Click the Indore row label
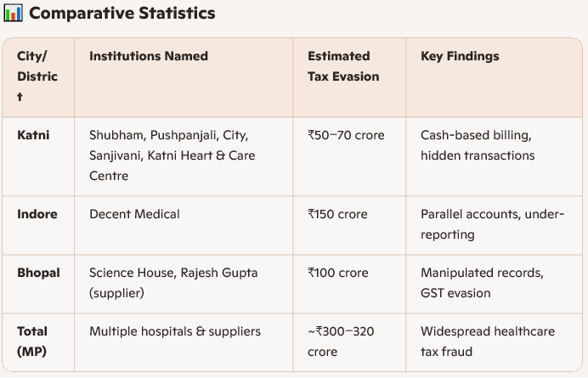The image size is (588, 378). coord(36,214)
